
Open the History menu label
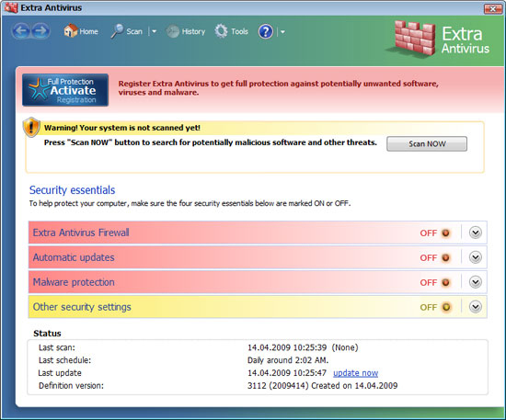click(x=193, y=31)
